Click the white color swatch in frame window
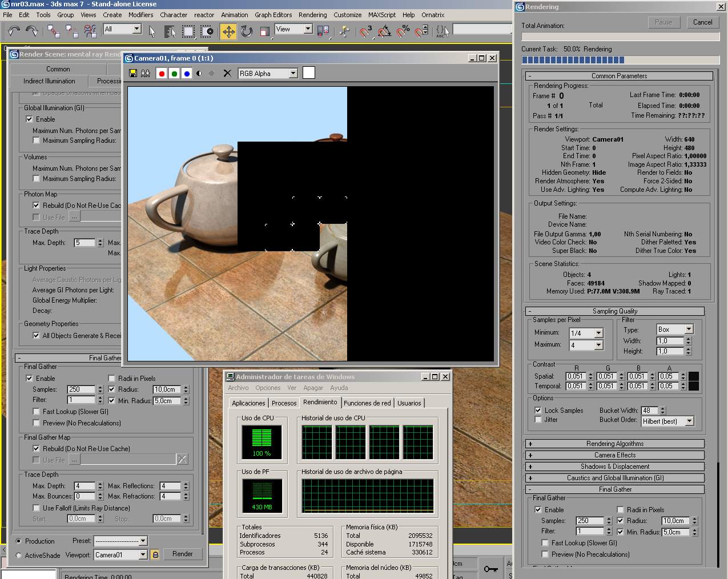 pos(309,73)
